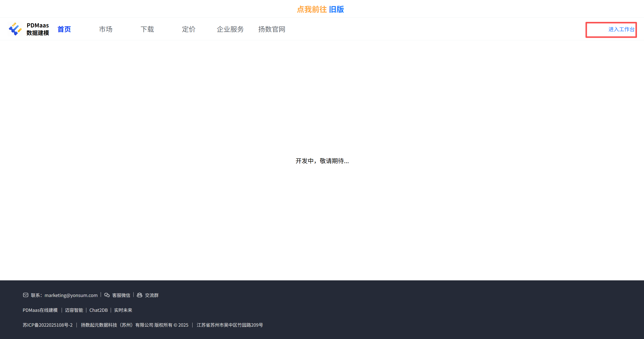Click the 苏ICP备2022025108号-2 registration link

click(48, 325)
